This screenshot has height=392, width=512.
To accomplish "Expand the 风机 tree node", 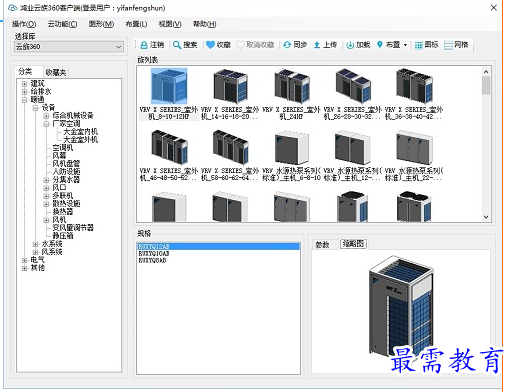I will point(46,220).
